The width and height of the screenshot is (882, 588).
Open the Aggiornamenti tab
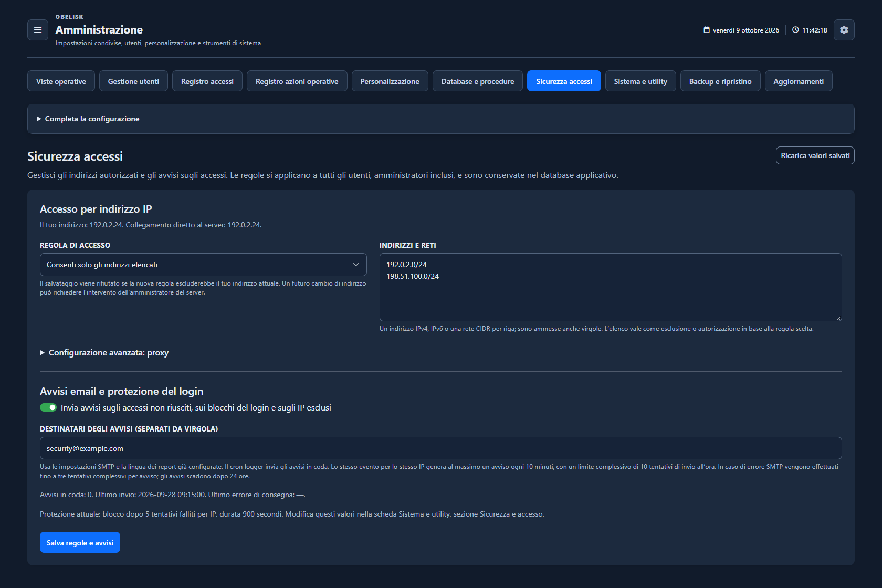click(x=799, y=81)
